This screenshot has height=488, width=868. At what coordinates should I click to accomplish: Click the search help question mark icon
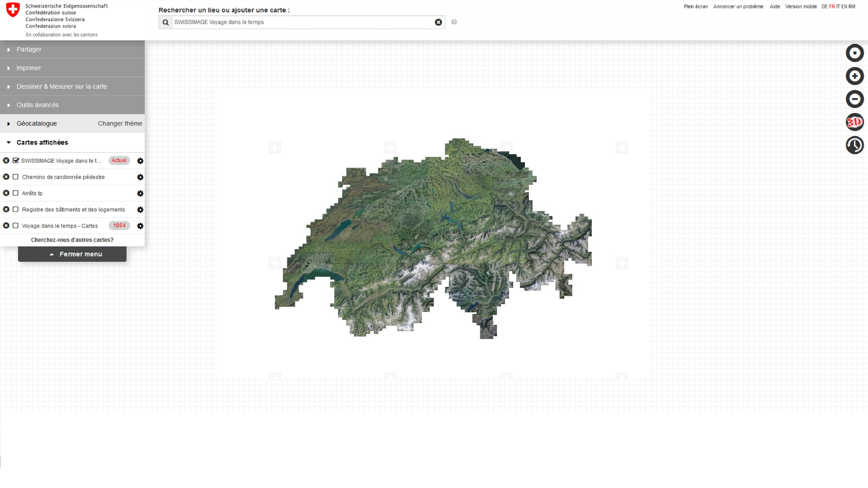click(x=454, y=22)
